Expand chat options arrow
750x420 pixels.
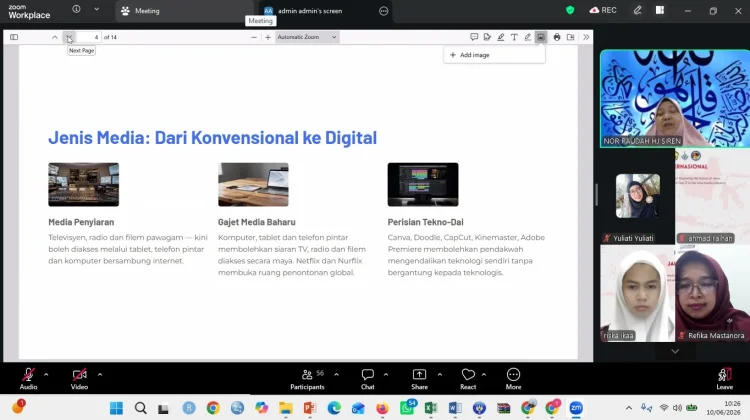[386, 375]
